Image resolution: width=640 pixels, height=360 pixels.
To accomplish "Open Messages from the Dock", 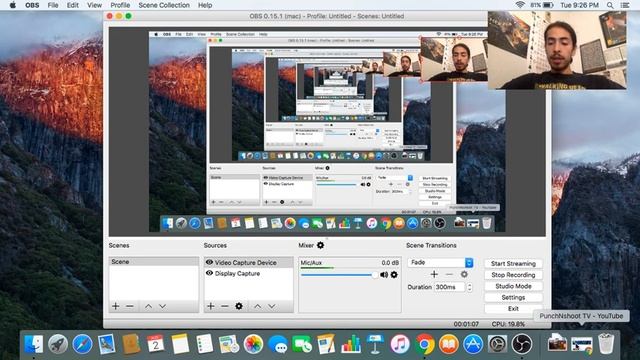I will pyautogui.click(x=278, y=344).
